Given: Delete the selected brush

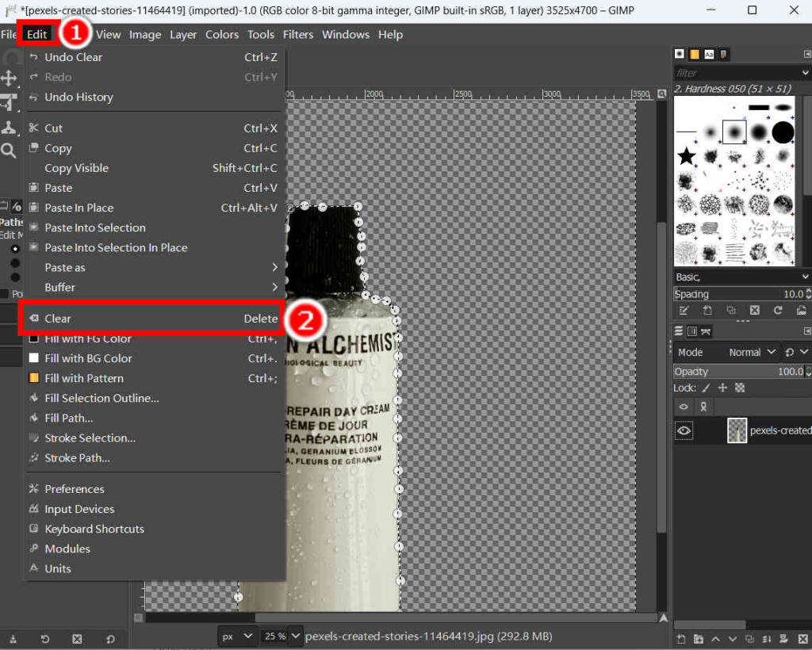Looking at the screenshot, I should 755,309.
